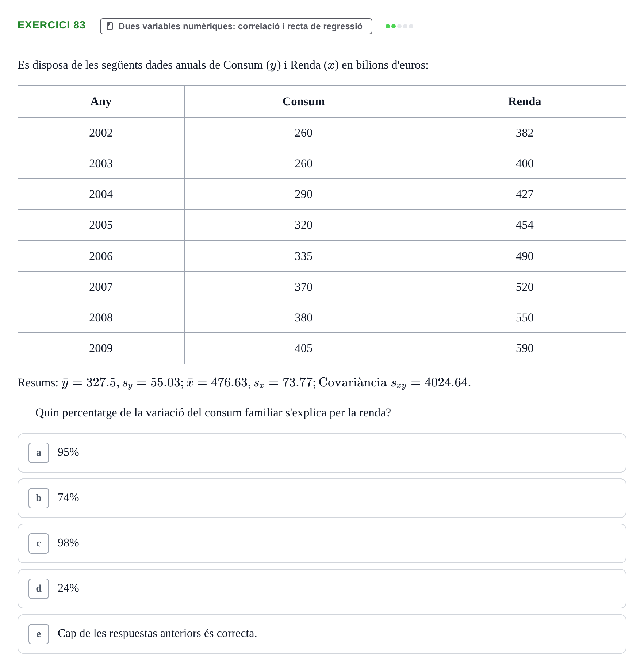Click the 2009 row Renda value 590
The image size is (644, 672).
point(525,348)
